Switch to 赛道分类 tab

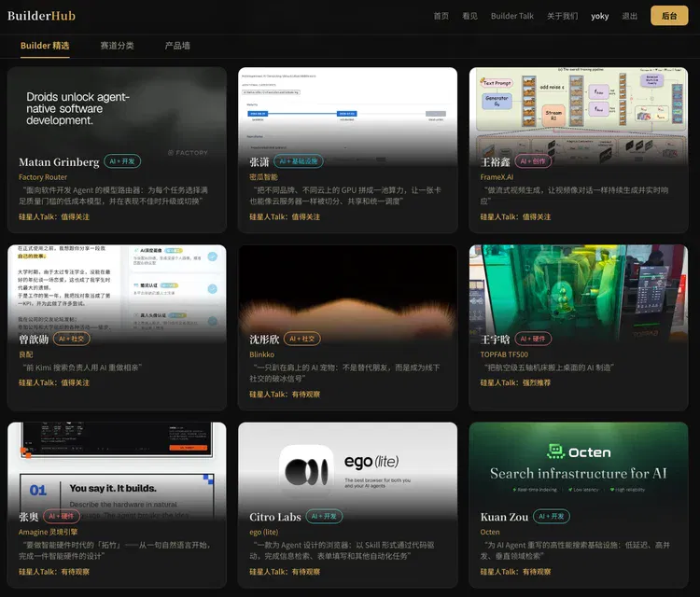[x=117, y=46]
